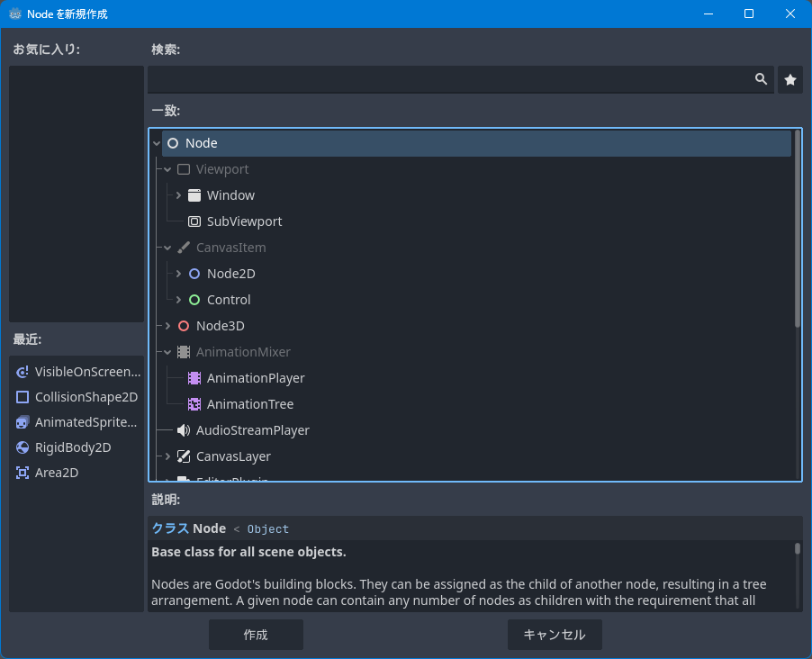Select AnimationTree in the node tree
This screenshot has width=812, height=659.
[250, 404]
